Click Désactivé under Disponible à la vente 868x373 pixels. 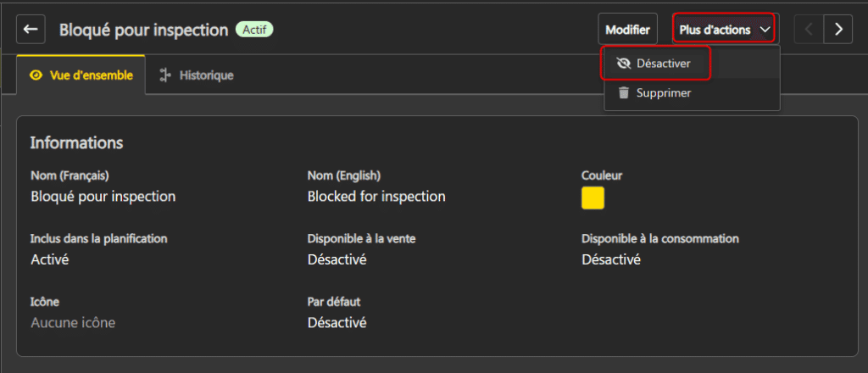point(337,259)
